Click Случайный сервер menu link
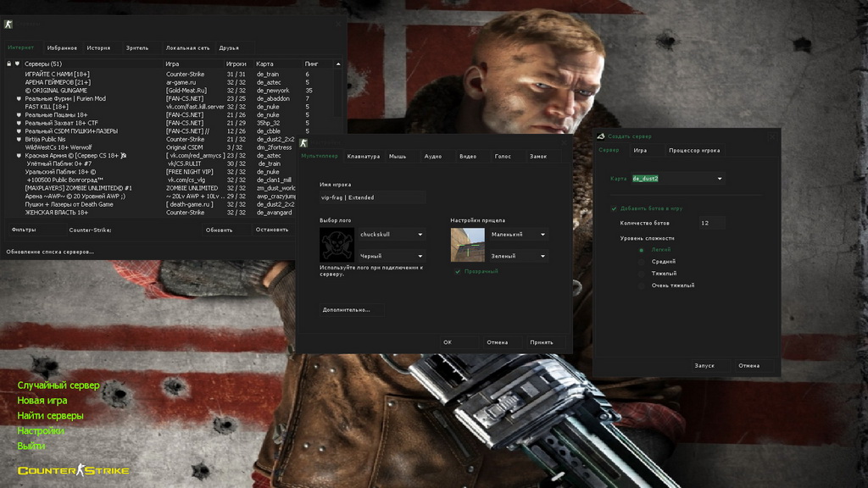 click(x=58, y=385)
